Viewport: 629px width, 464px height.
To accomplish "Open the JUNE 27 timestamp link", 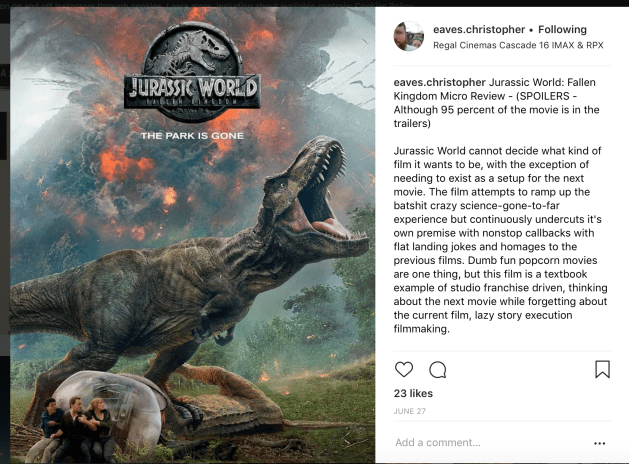I will click(410, 411).
